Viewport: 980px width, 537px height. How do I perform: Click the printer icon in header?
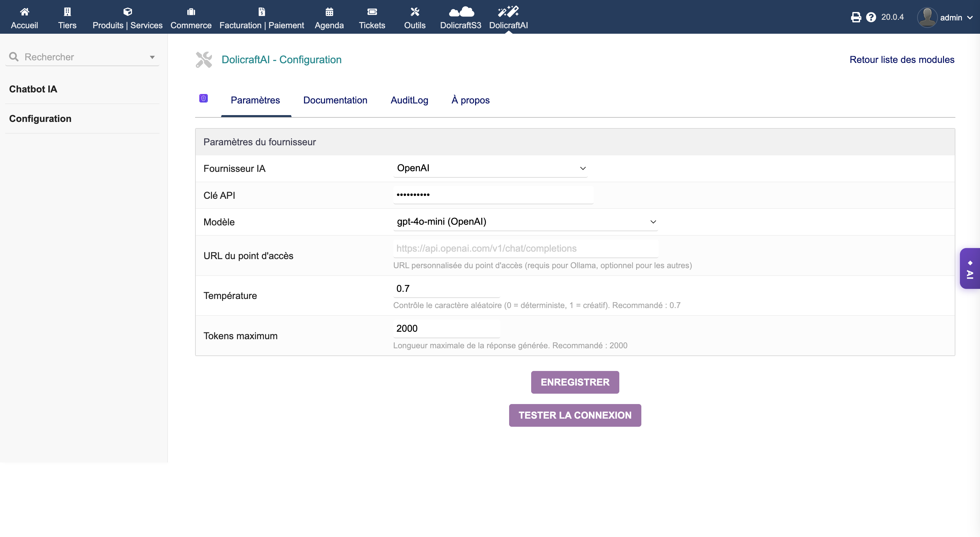point(856,18)
